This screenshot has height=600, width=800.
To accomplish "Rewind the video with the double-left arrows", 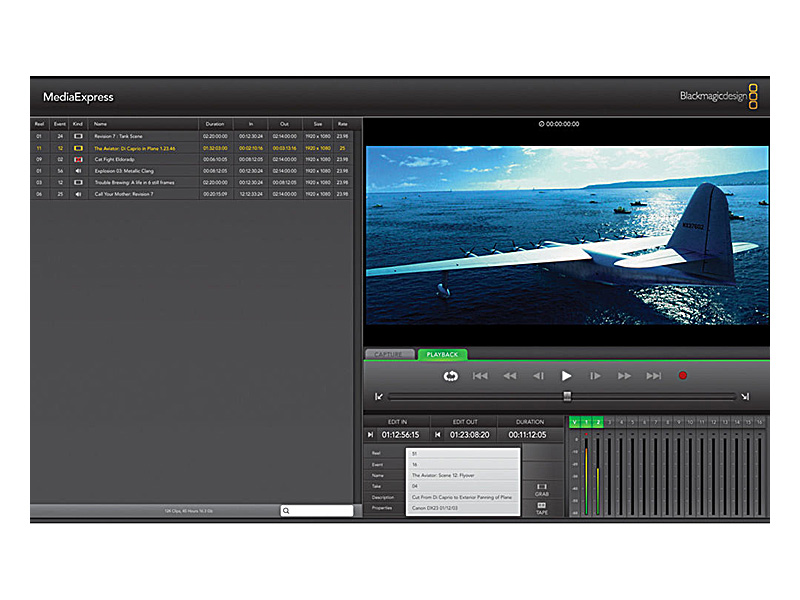I will pyautogui.click(x=509, y=376).
